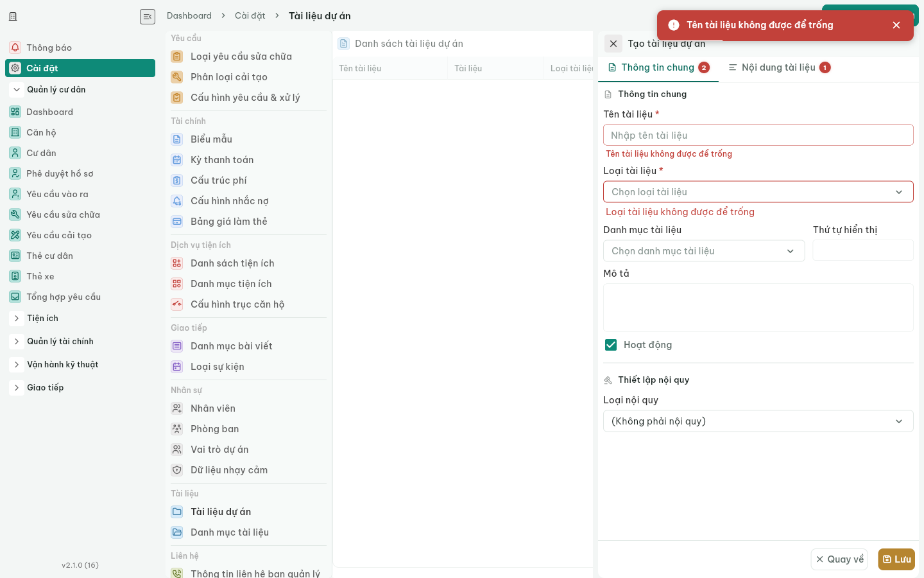The height and width of the screenshot is (578, 924).
Task: Open the Loại nội quy dropdown
Action: tap(758, 421)
